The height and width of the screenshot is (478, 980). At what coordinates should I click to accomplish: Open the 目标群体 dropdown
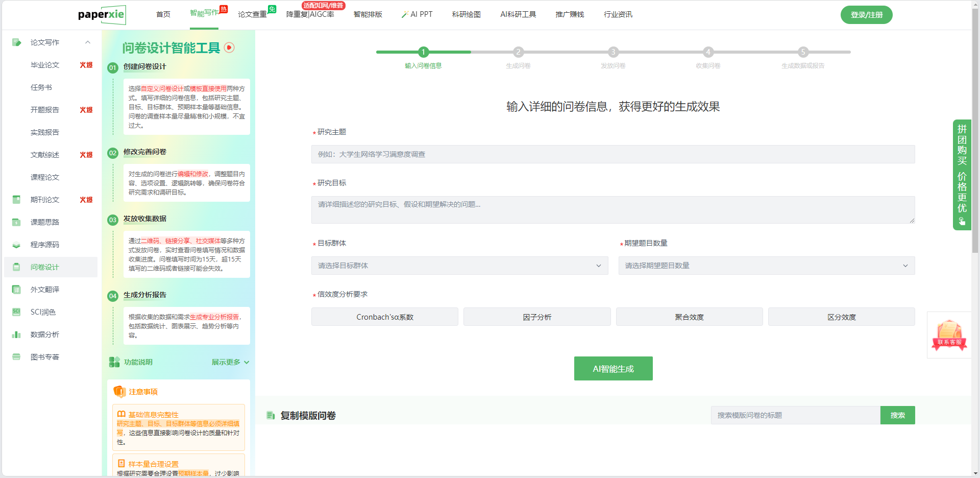click(459, 266)
